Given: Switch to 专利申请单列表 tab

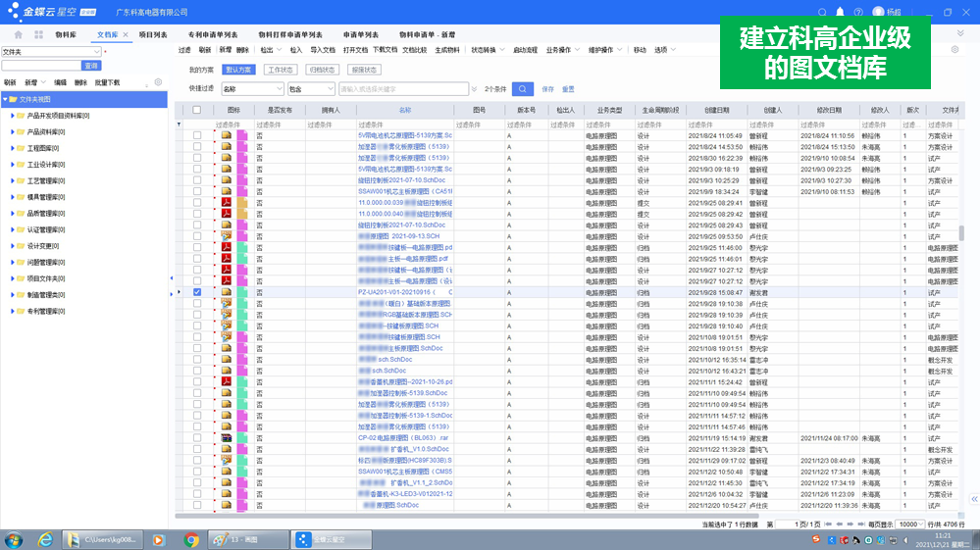Looking at the screenshot, I should (213, 35).
